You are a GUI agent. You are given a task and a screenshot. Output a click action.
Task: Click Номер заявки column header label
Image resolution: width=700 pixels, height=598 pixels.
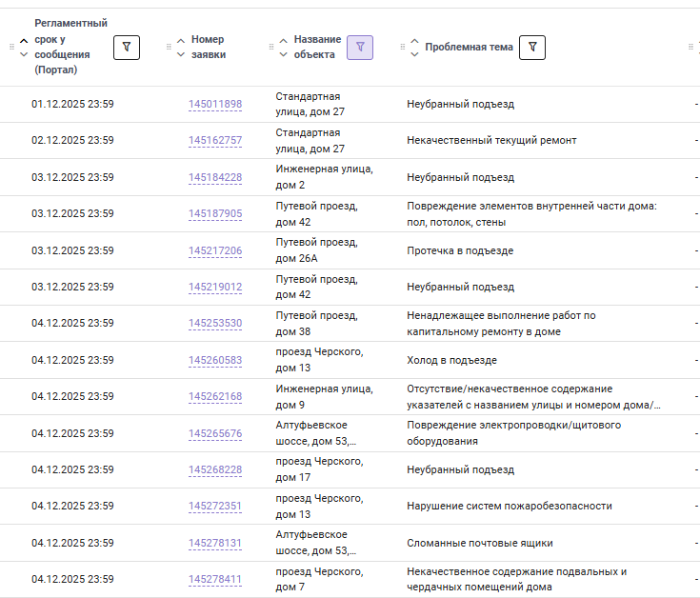click(209, 47)
